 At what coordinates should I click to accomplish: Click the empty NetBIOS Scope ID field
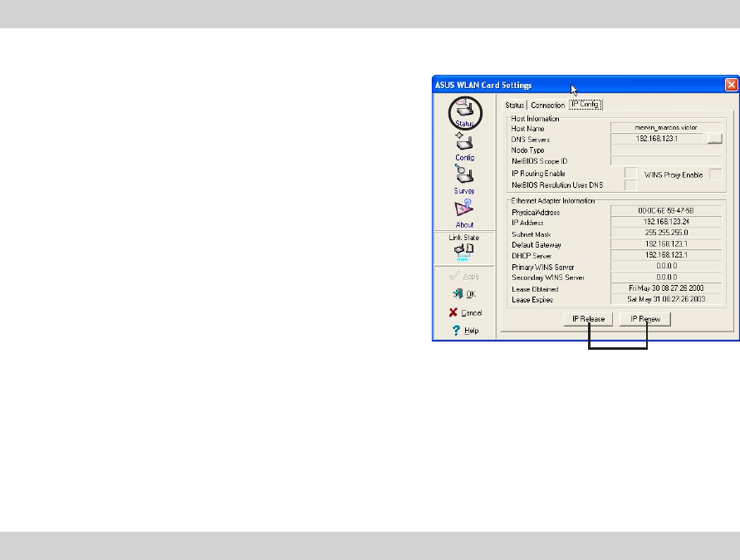coord(666,161)
